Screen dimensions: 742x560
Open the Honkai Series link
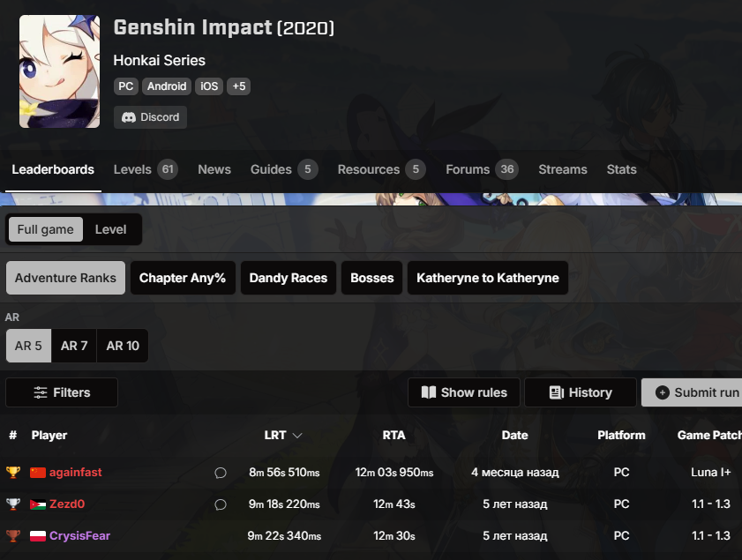[159, 61]
